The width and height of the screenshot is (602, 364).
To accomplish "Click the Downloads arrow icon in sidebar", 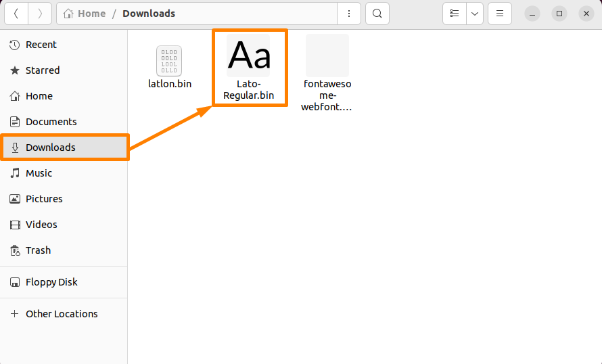I will coord(15,147).
